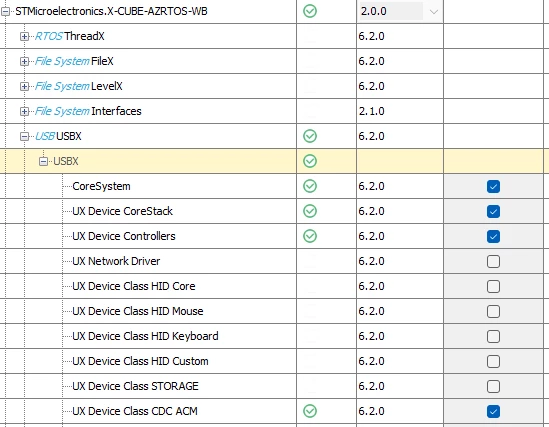Select the STMicroelectronics.X-CUBE-AZRTOS-WB label

click(111, 11)
